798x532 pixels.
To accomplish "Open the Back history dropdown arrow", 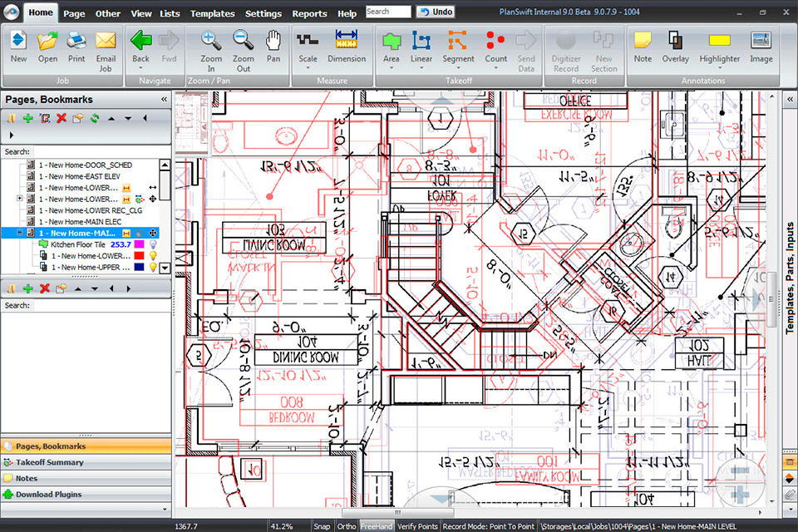I will pyautogui.click(x=141, y=67).
